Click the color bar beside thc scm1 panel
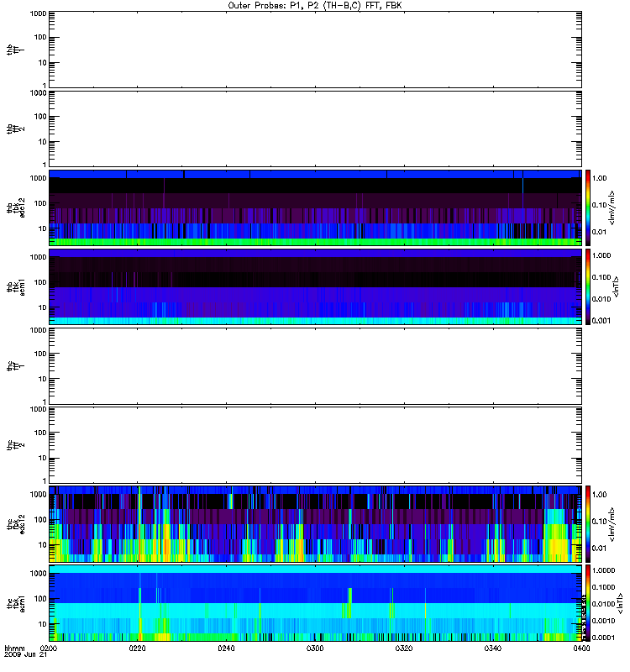The height and width of the screenshot is (672, 630). pos(589,601)
